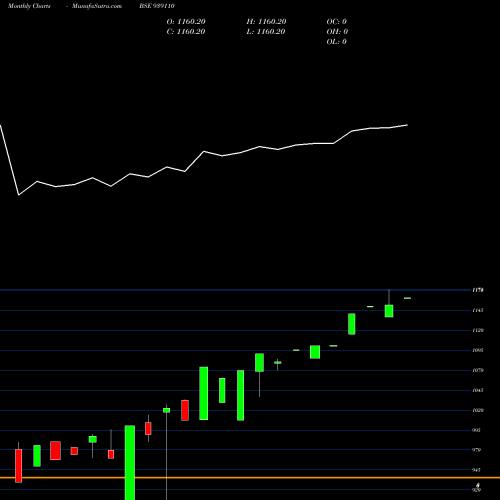This screenshot has width=500, height=500.
Task: Click the 1045 price axis label
Action: click(x=478, y=390)
